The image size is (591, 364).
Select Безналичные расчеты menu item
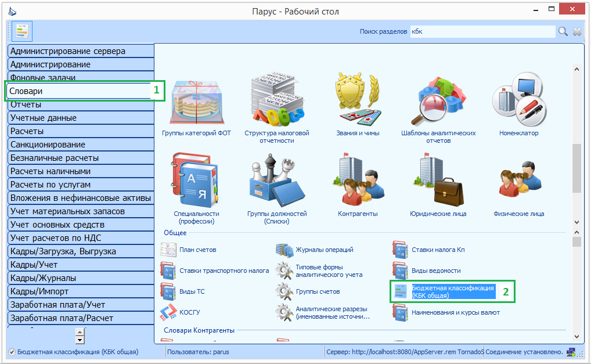81,158
